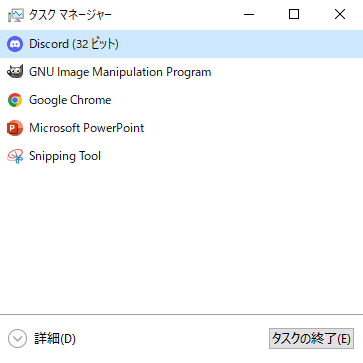Image resolution: width=363 pixels, height=363 pixels.
Task: Click the blank area below Snipping Tool
Action: [181, 242]
